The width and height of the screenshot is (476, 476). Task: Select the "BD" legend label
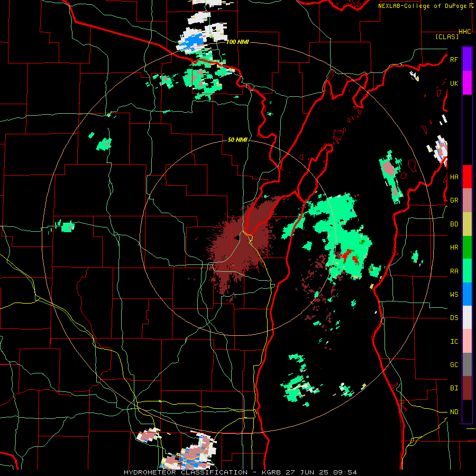(454, 224)
